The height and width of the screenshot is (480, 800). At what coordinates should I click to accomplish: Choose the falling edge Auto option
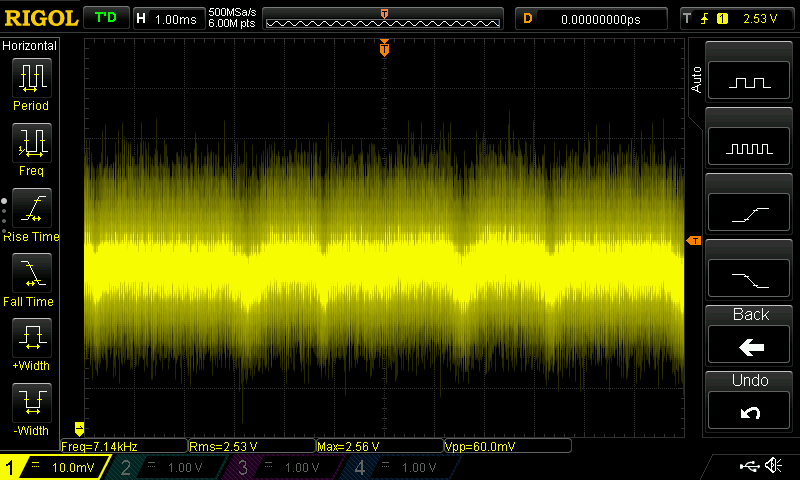749,278
